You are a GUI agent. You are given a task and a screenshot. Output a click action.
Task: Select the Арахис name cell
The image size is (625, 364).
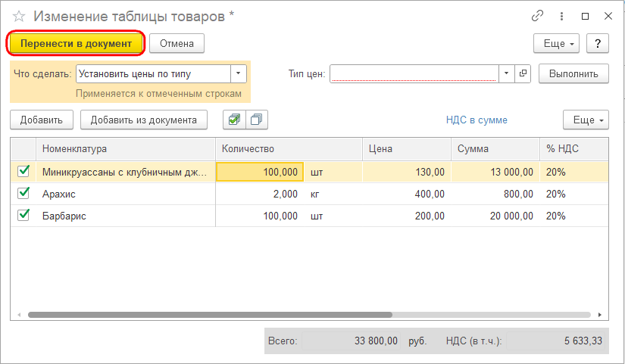pos(126,194)
